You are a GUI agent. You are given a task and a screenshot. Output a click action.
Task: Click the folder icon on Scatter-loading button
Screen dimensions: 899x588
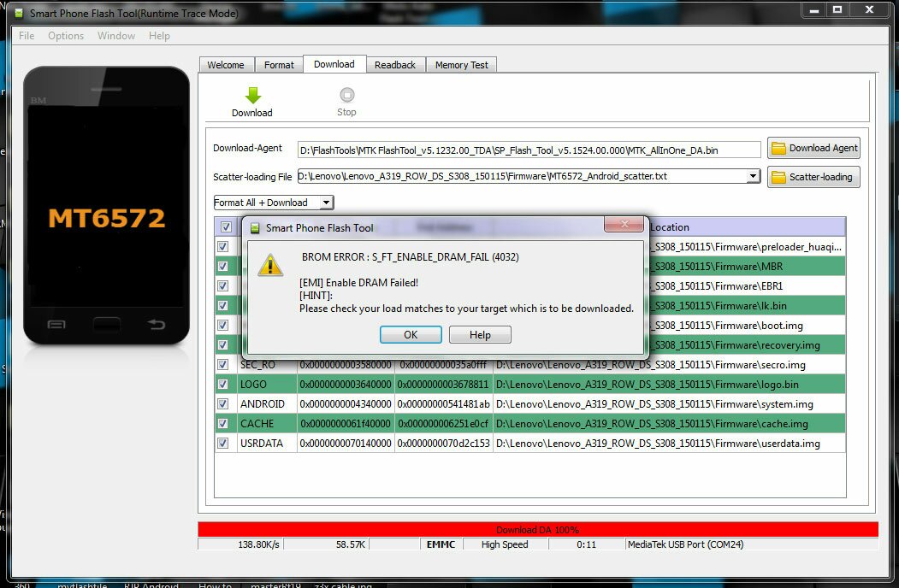pyautogui.click(x=778, y=177)
